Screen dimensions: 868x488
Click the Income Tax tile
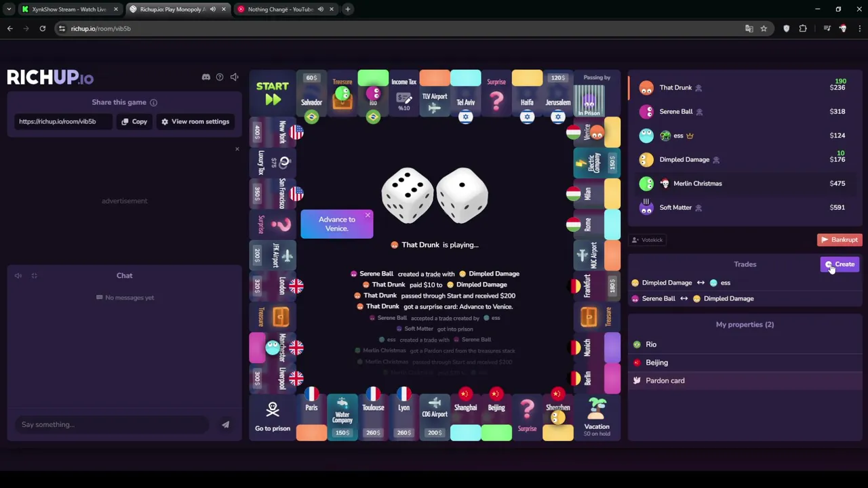click(404, 94)
